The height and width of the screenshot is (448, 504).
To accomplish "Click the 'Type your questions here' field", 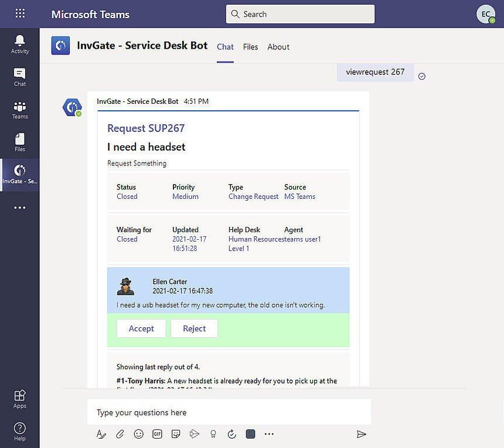I will pos(229,412).
